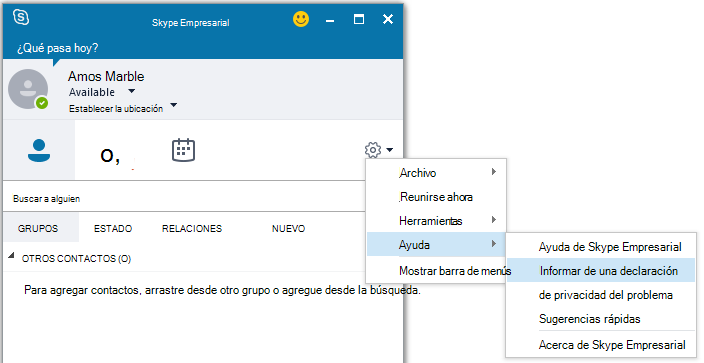Collapse the OTROS CONTACTOS group triangle

coord(12,256)
